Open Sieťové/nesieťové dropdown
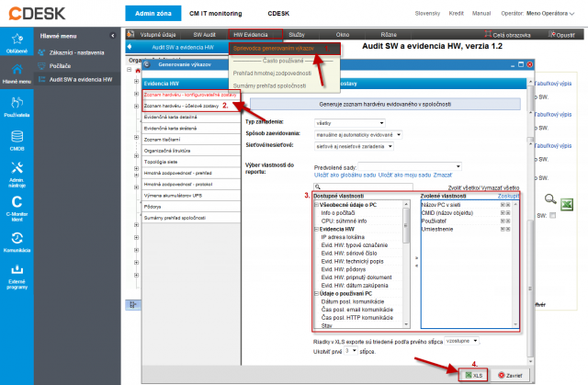Viewport: 588px width, 385px height. click(354, 146)
